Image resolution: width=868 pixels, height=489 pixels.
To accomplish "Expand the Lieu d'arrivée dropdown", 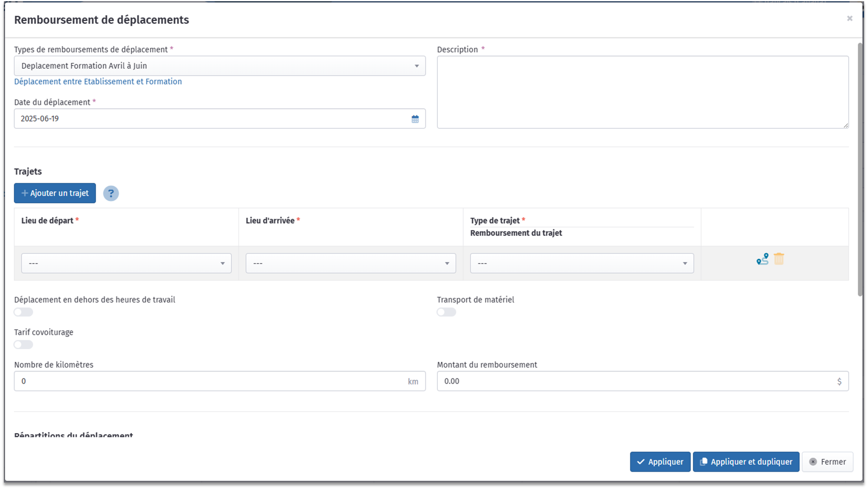I will (351, 263).
